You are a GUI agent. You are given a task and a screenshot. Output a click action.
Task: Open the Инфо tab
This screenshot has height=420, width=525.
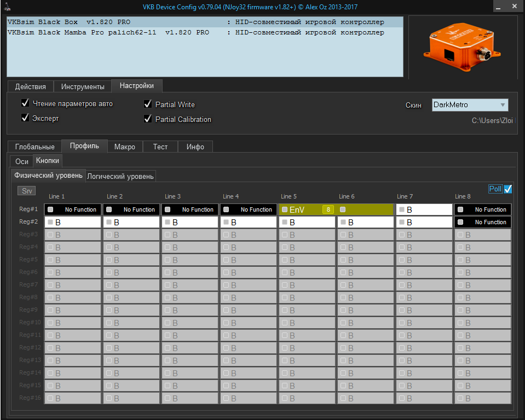coord(195,147)
